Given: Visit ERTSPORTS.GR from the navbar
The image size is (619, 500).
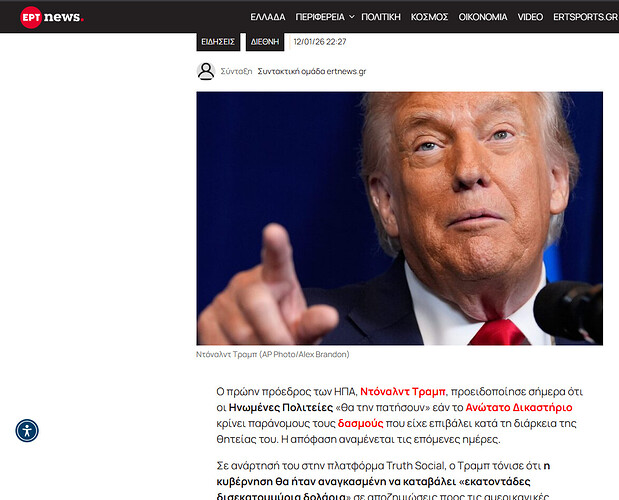Looking at the screenshot, I should [x=585, y=17].
